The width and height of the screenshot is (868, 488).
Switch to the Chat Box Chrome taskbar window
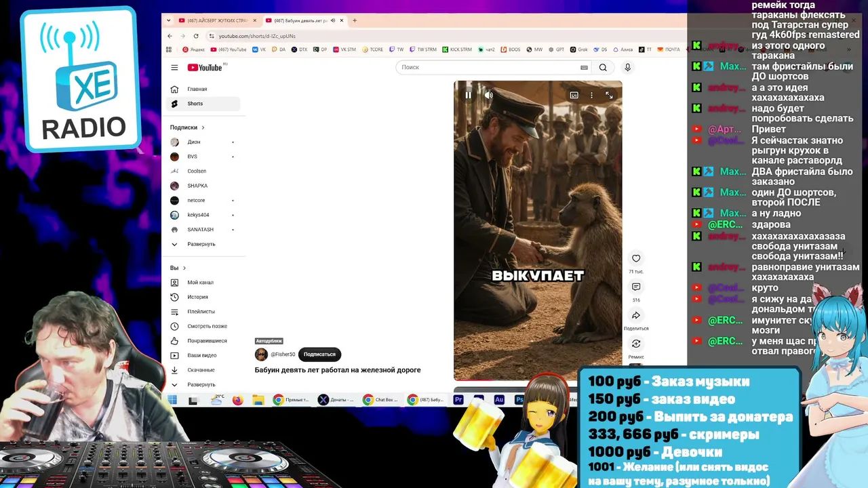pos(380,400)
